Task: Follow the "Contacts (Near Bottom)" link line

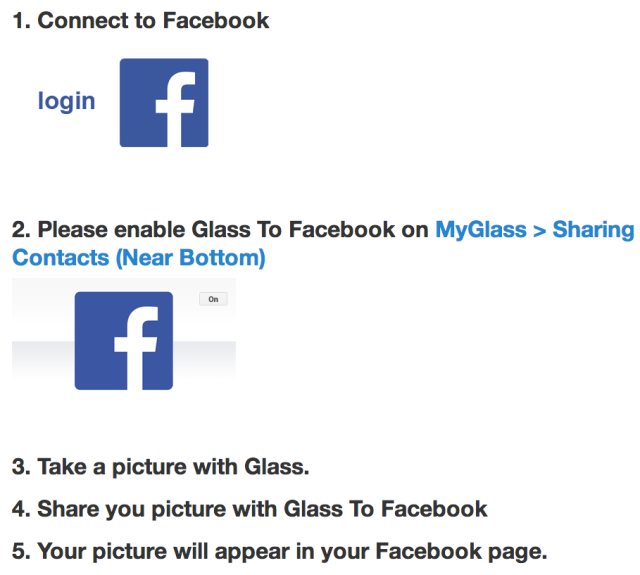Action: [x=139, y=258]
